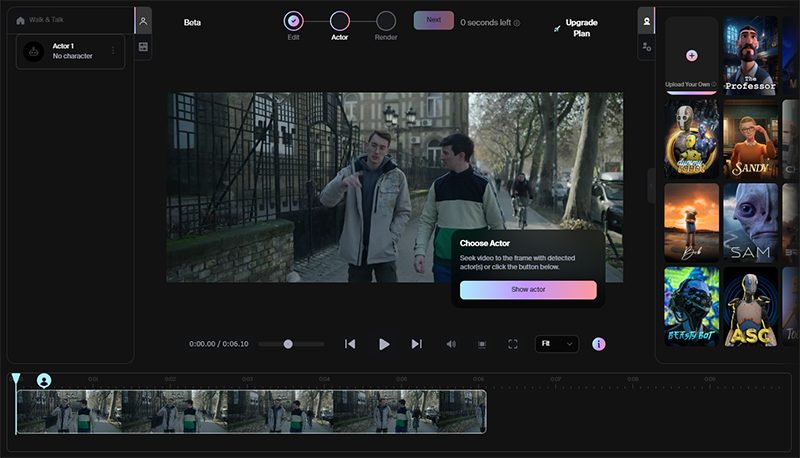Skip to the previous frame
This screenshot has width=800, height=458.
click(x=350, y=344)
